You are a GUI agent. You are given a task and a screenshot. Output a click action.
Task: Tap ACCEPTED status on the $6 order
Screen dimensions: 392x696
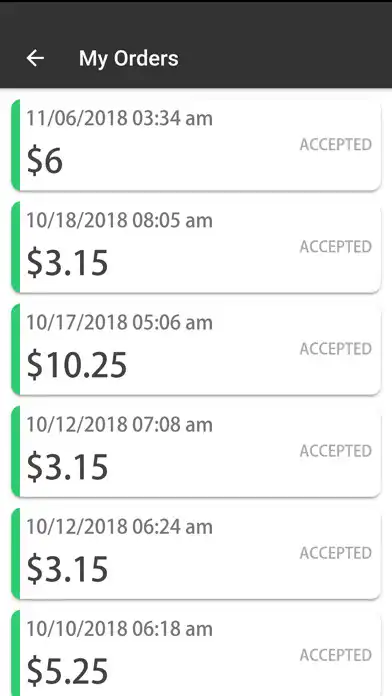point(336,145)
